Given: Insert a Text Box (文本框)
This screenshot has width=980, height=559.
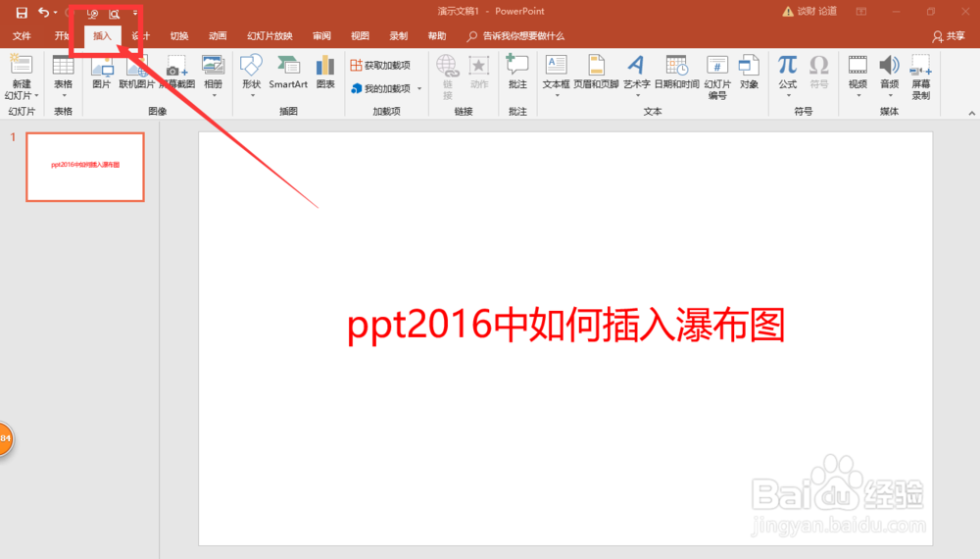Looking at the screenshot, I should coord(556,77).
